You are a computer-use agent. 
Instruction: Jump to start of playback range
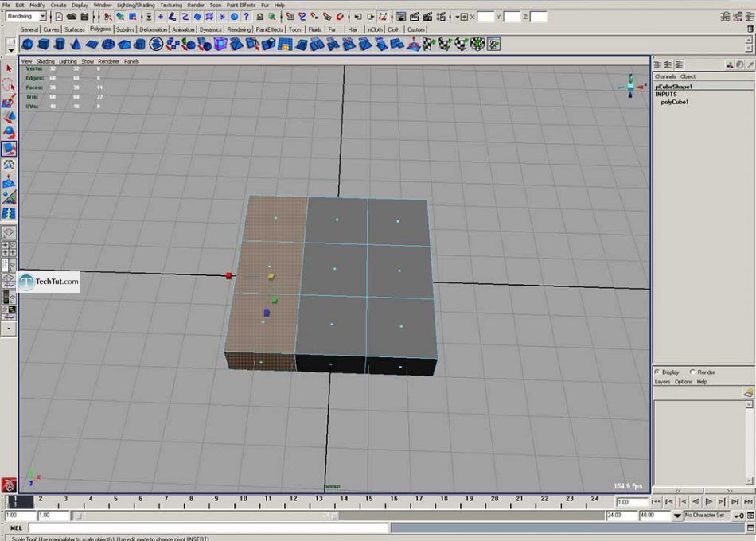point(657,502)
